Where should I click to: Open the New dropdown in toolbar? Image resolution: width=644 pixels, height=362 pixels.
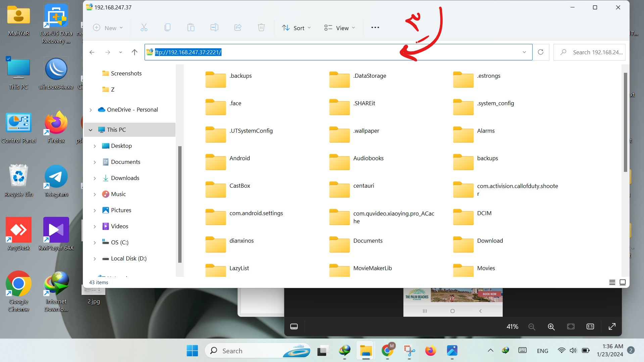click(x=108, y=28)
